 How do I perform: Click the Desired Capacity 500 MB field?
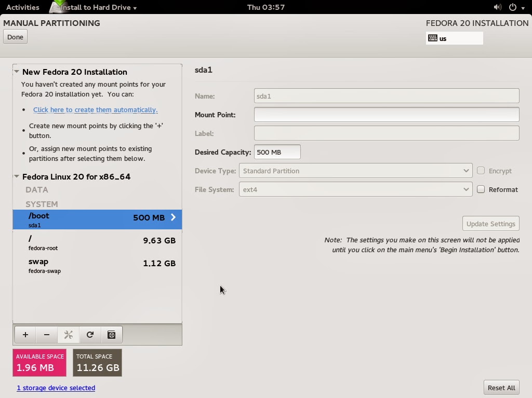pos(277,152)
